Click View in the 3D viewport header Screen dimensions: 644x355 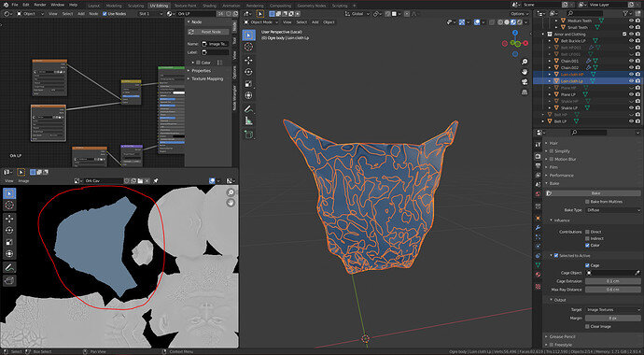click(x=287, y=21)
